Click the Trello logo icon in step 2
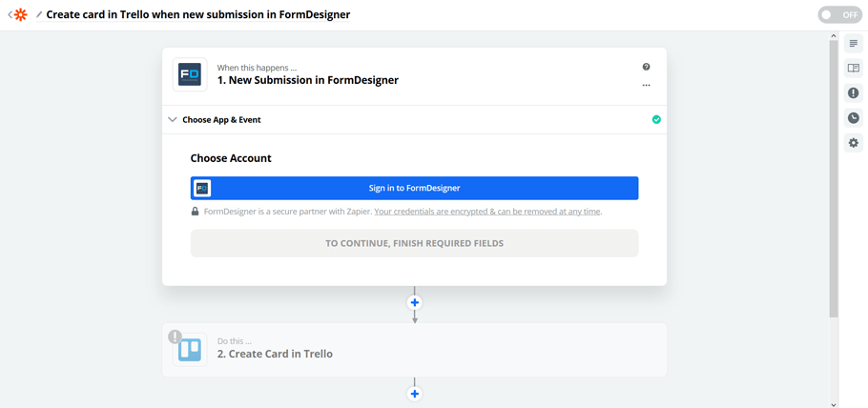Screen dimensions: 868x408 190,350
